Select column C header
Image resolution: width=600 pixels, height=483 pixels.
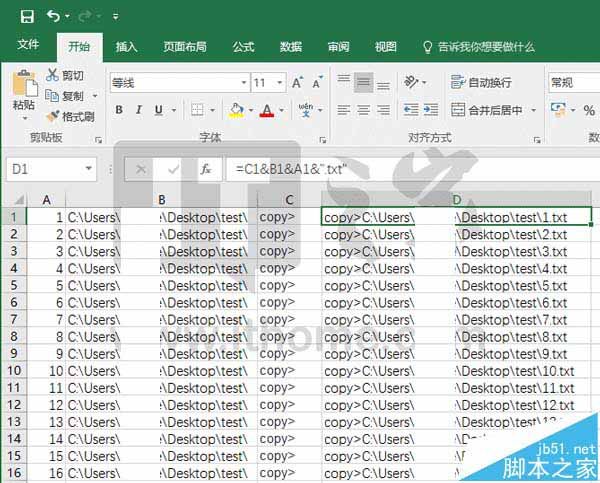(289, 199)
